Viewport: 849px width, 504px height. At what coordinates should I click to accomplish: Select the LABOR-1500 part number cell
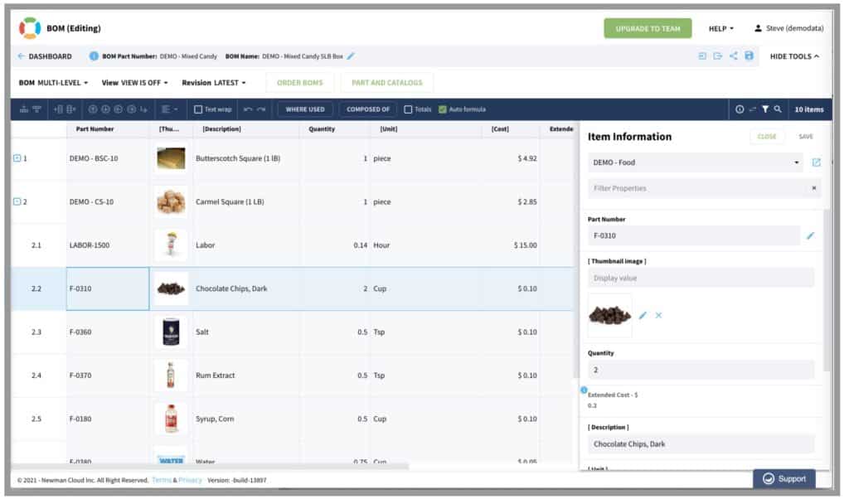[108, 245]
